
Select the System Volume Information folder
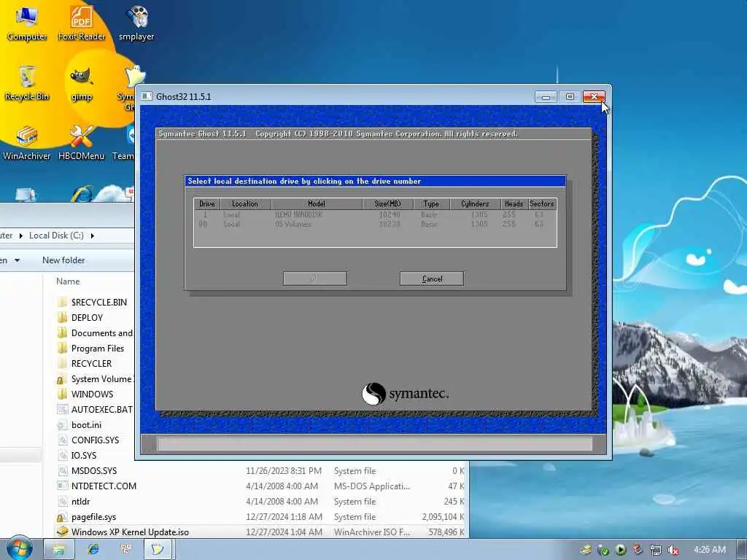click(x=95, y=379)
